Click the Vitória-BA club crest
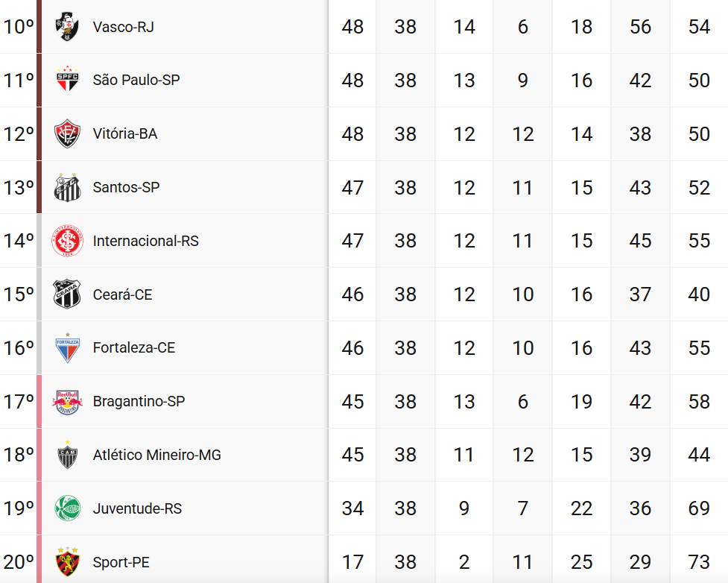This screenshot has height=583, width=728. pos(67,134)
